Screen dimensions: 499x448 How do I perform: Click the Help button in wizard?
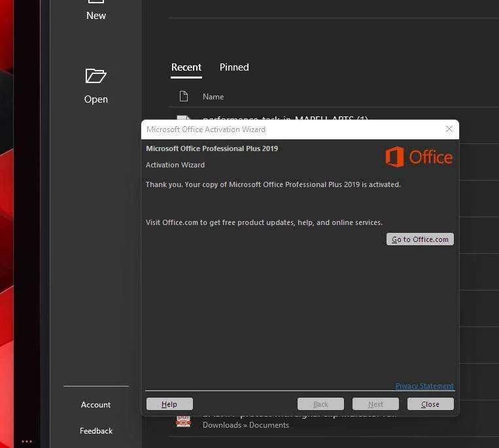click(x=169, y=404)
